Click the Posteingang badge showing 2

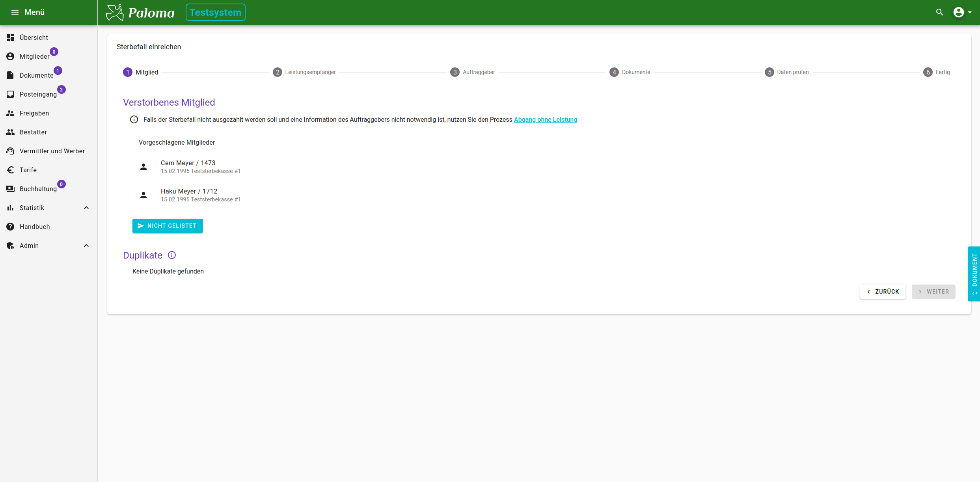[61, 89]
